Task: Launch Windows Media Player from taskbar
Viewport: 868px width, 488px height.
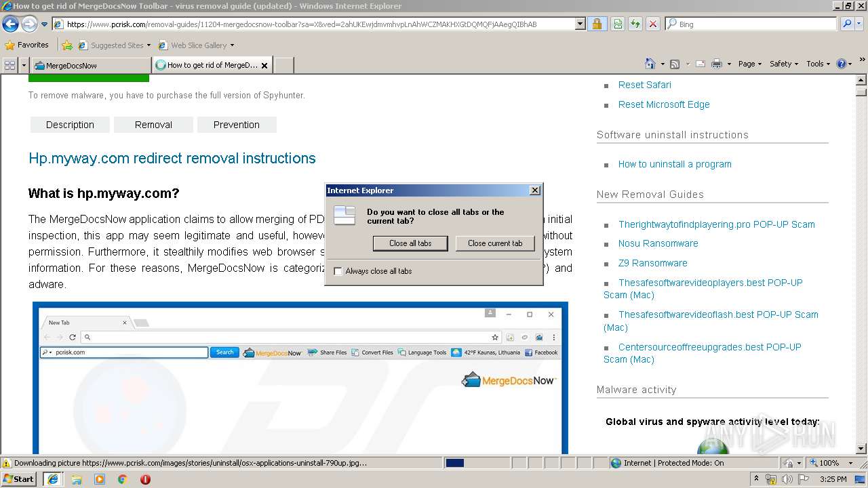Action: click(x=100, y=479)
